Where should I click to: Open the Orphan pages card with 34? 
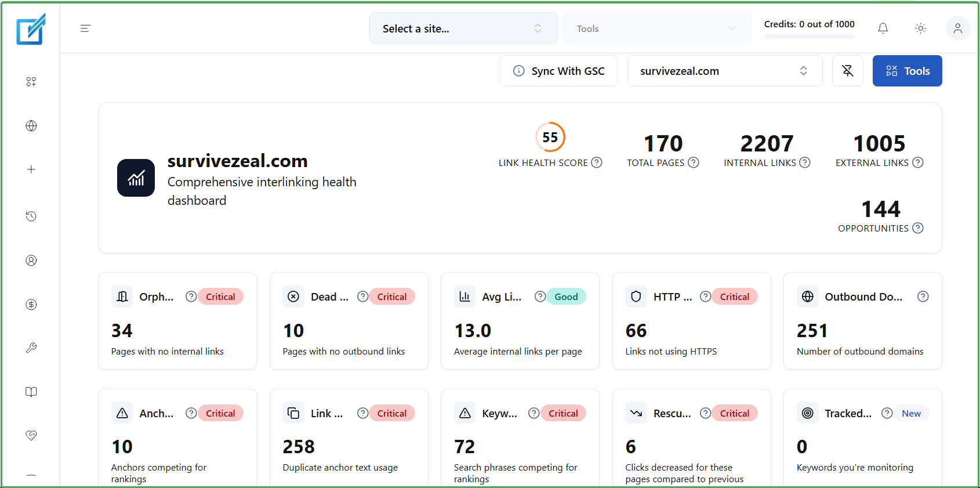click(x=177, y=321)
